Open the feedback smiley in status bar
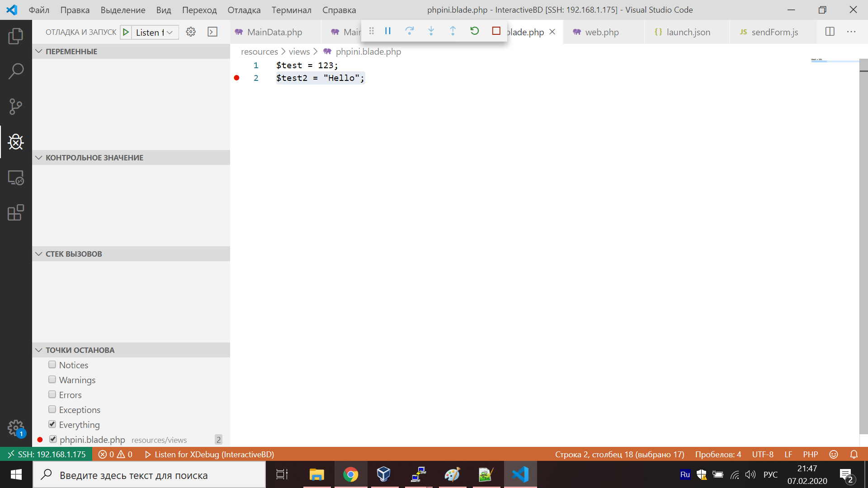 (834, 455)
